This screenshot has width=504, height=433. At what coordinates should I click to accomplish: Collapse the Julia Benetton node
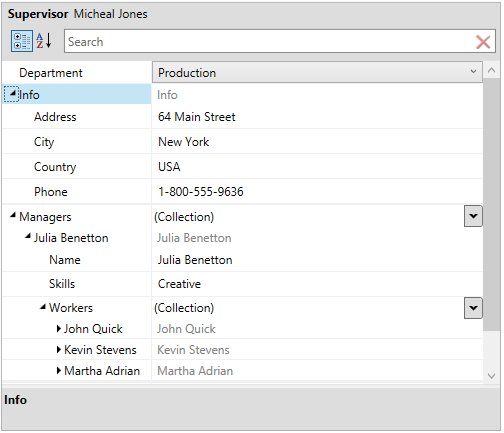pyautogui.click(x=28, y=237)
